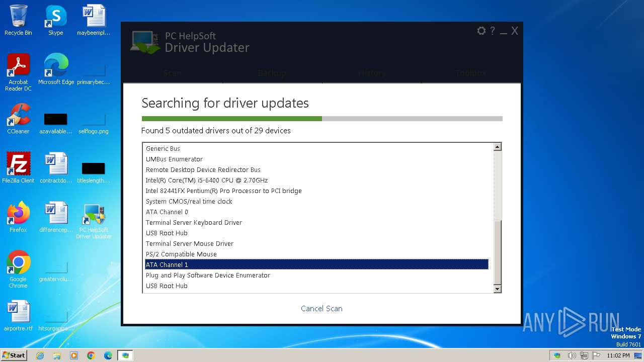Click the Action Center flag tray icon

[596, 355]
